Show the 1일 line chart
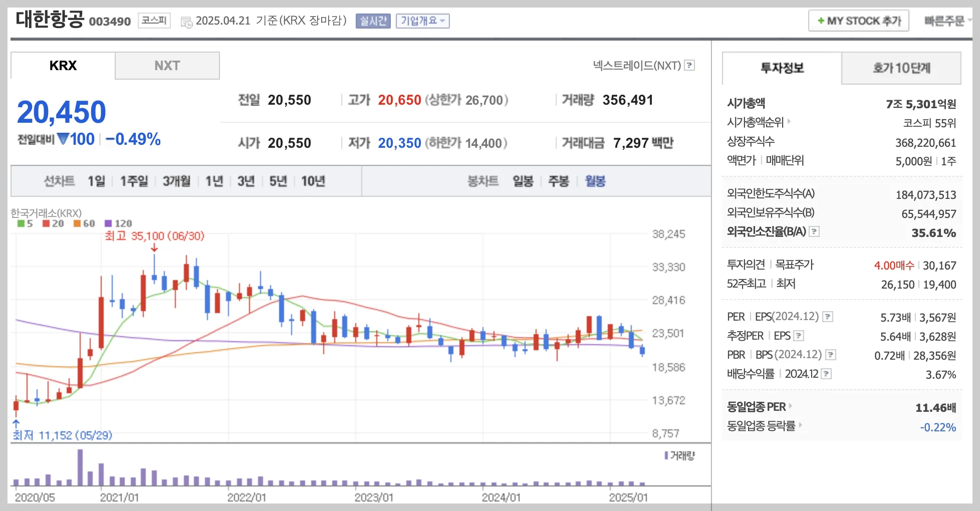Viewport: 980px width, 511px height. (x=97, y=181)
